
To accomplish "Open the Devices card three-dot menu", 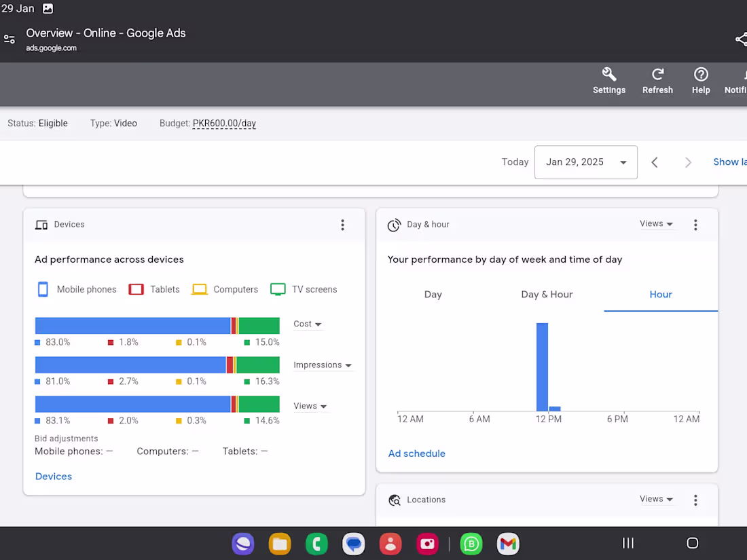I will pyautogui.click(x=342, y=225).
